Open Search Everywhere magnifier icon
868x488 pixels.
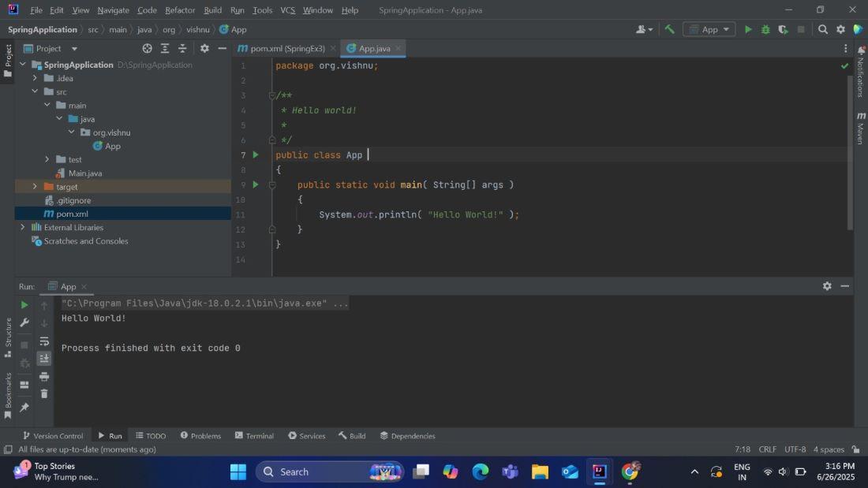(823, 29)
